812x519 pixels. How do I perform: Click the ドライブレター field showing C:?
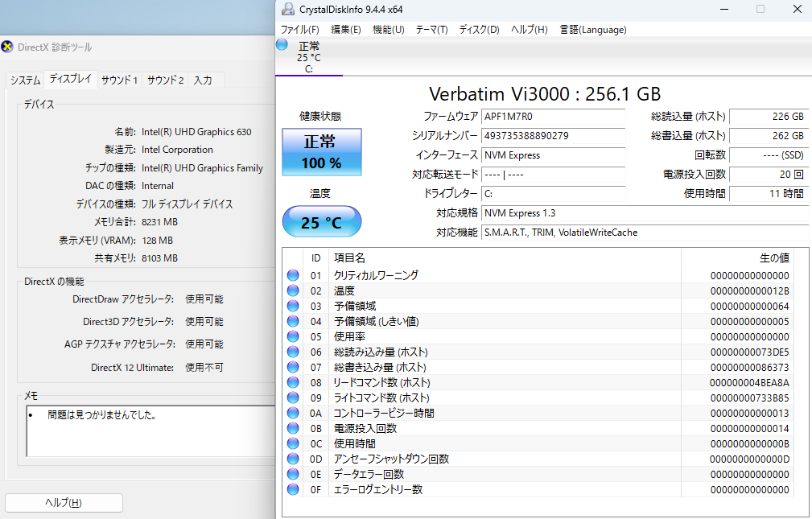(553, 194)
